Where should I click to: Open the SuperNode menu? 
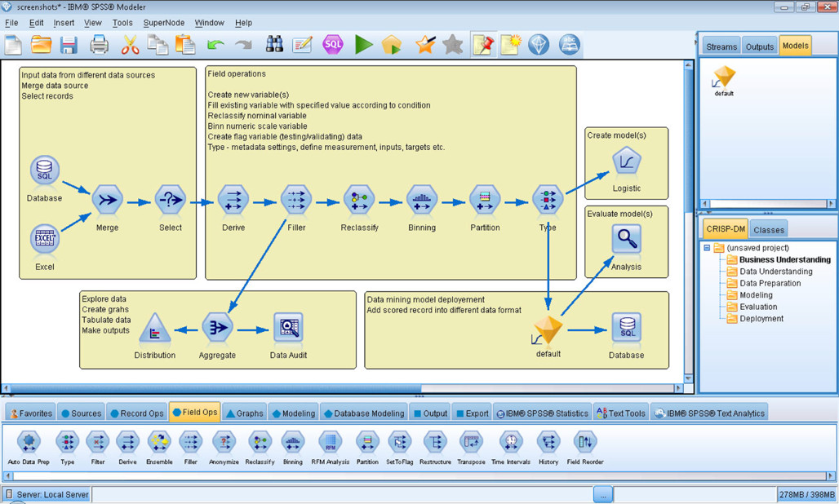[x=164, y=23]
